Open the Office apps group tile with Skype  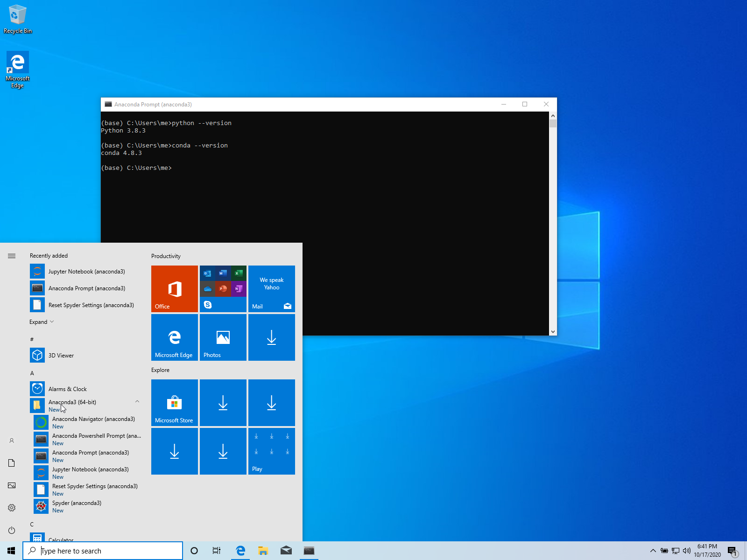[223, 289]
